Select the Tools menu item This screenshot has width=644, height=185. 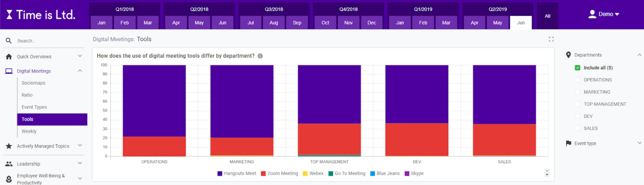(52, 119)
